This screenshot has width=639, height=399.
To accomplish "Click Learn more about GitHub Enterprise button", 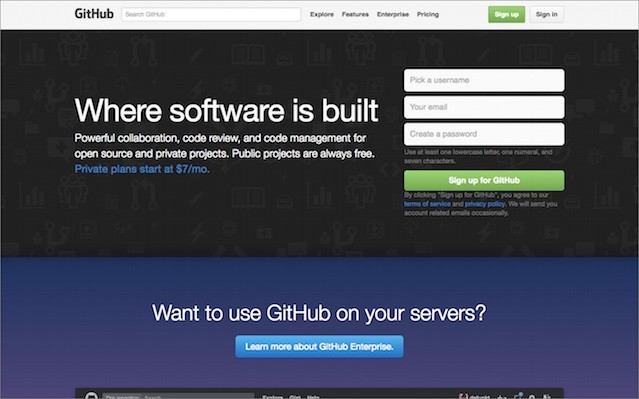I will tap(320, 346).
